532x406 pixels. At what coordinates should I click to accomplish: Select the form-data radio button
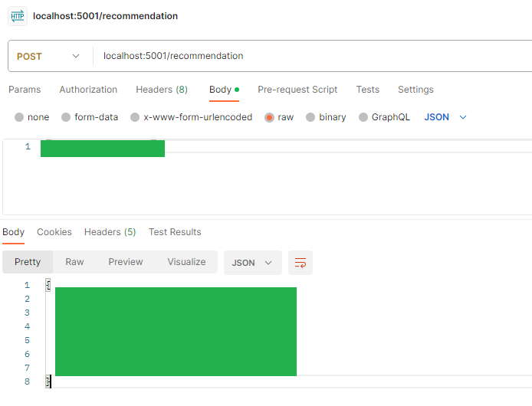[66, 117]
